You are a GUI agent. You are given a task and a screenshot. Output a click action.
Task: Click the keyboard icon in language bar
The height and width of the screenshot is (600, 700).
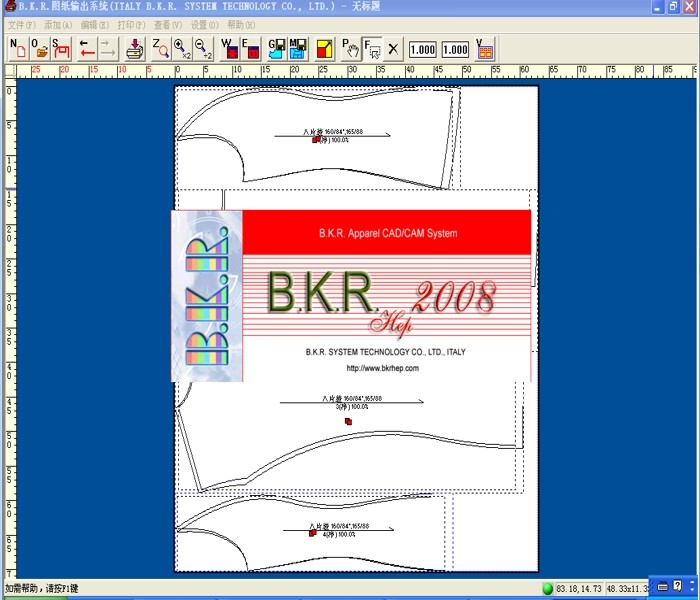[x=663, y=587]
